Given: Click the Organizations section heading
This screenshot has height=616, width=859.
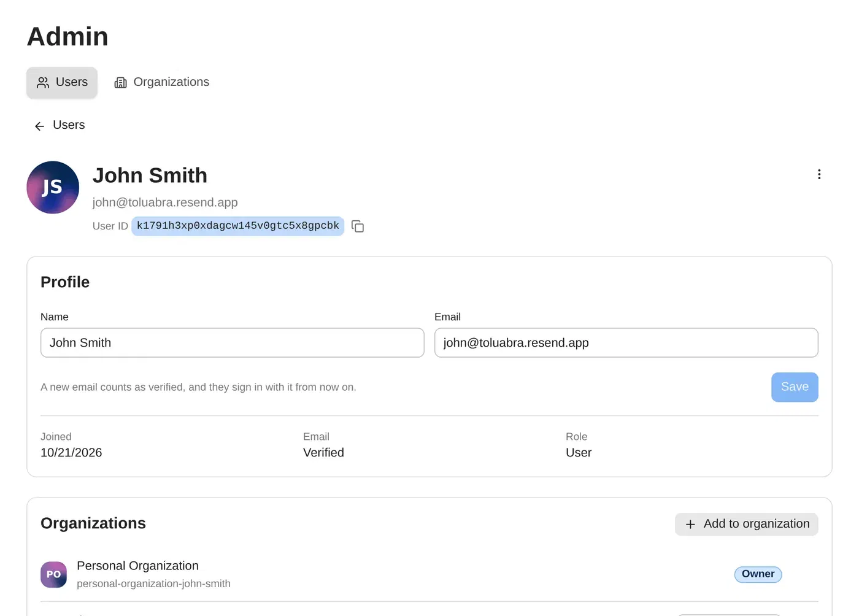Looking at the screenshot, I should tap(93, 523).
